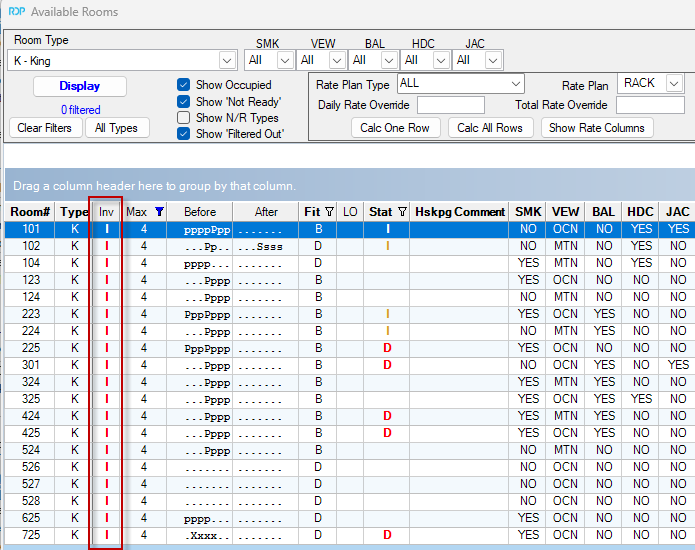Sort by JAC column header
The width and height of the screenshot is (695, 550).
click(x=677, y=212)
